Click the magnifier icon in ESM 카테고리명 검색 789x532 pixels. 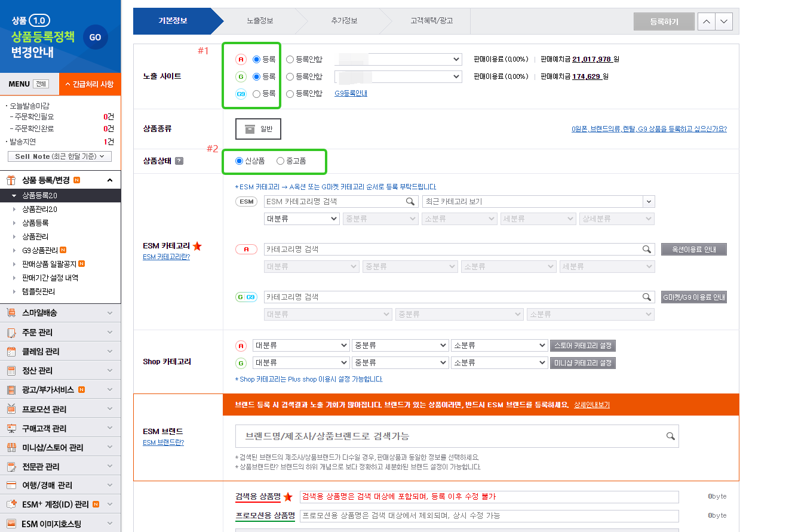pos(410,201)
